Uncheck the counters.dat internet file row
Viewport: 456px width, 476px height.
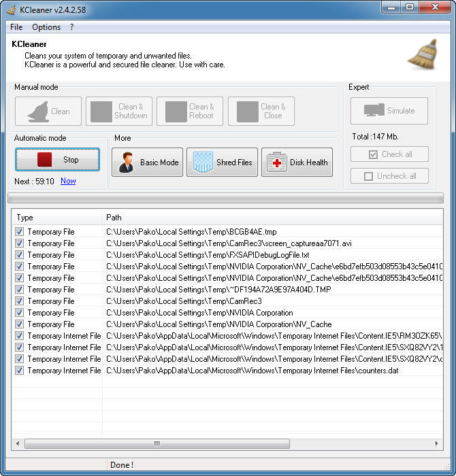click(x=20, y=371)
